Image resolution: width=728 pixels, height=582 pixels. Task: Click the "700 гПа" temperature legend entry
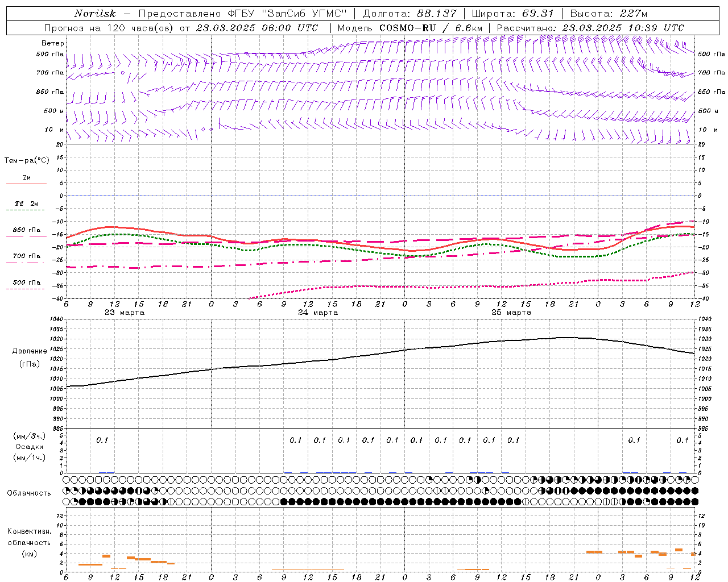pos(27,256)
